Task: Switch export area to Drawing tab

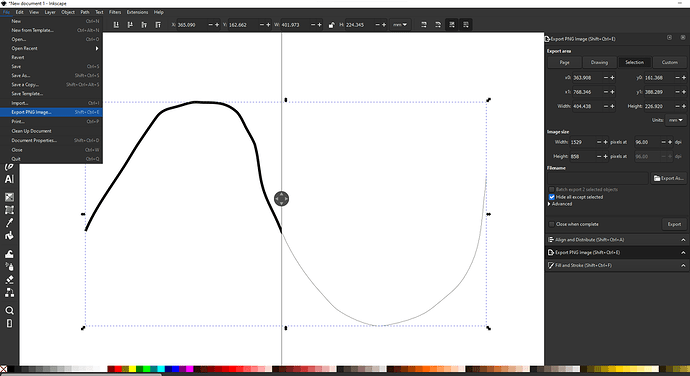Action: (x=599, y=63)
